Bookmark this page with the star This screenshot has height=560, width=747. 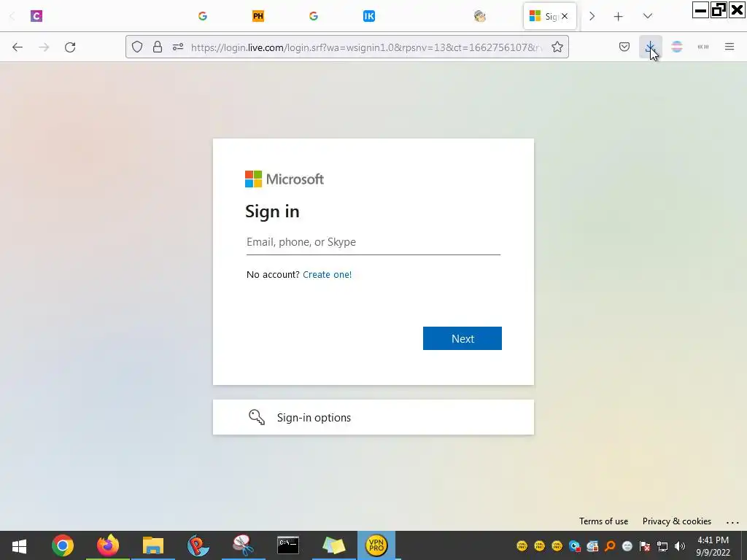(557, 47)
